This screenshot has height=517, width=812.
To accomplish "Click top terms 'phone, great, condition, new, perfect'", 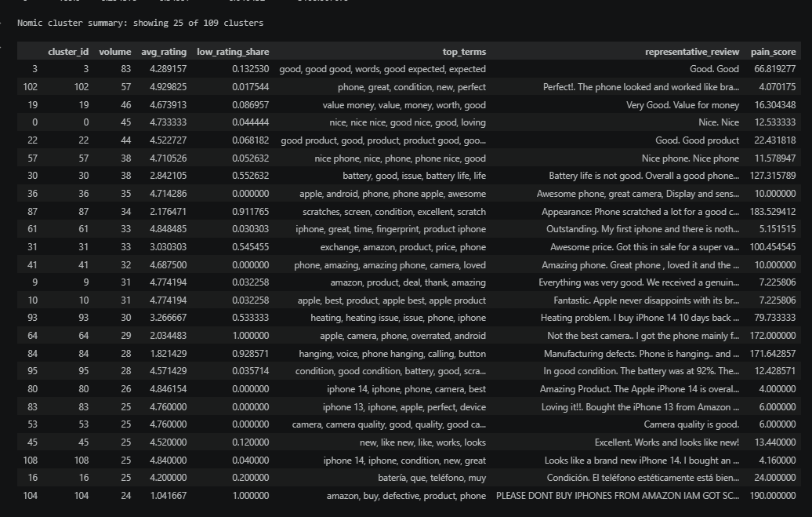I will tap(411, 87).
